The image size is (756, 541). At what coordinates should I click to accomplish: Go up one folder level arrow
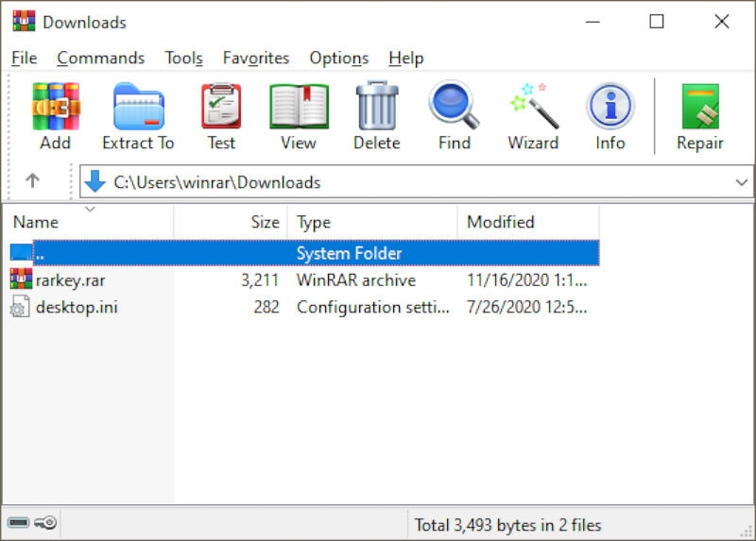(x=32, y=181)
